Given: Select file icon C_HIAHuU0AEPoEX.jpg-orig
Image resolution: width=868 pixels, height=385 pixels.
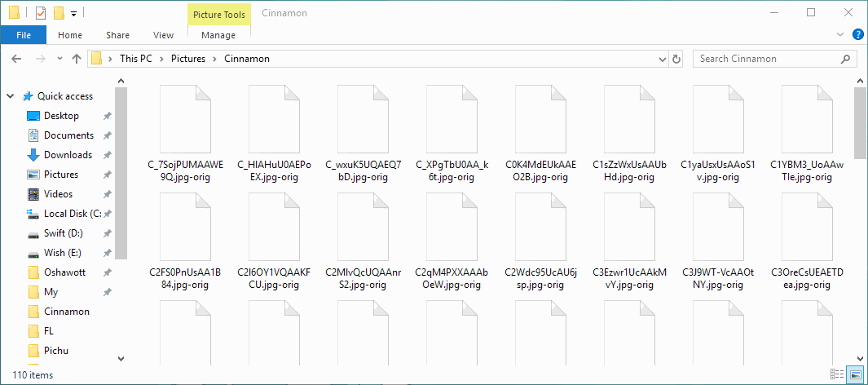Looking at the screenshot, I should pos(275,119).
